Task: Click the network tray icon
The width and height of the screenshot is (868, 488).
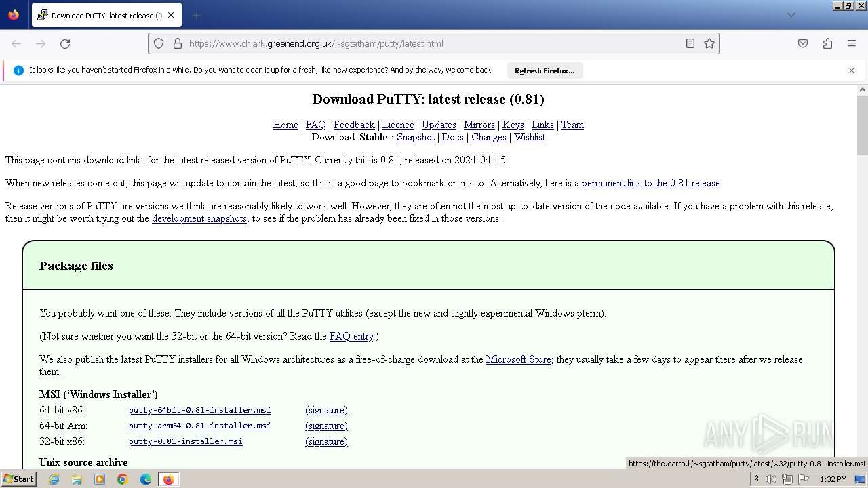Action: point(787,479)
